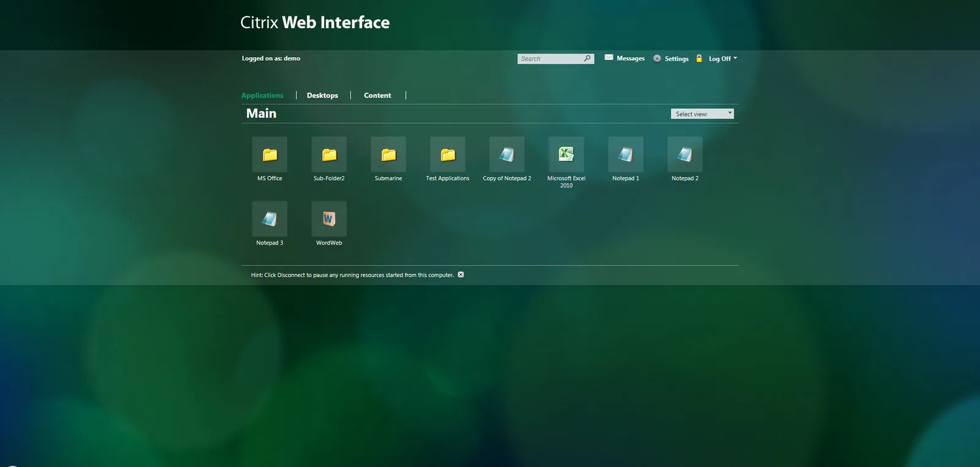
Task: Click the Citrix Web Interface title
Action: coord(315,23)
